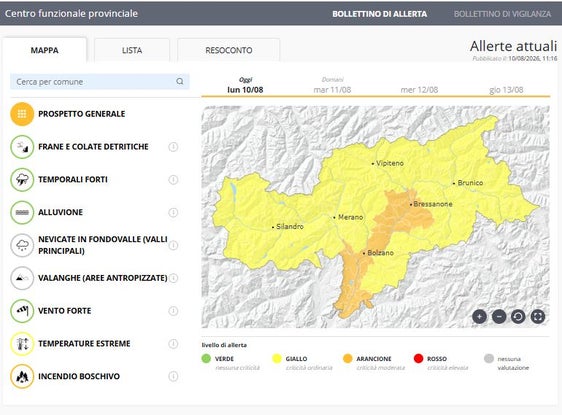Select the Frane e colate detritiche icon
This screenshot has height=415, width=562.
click(22, 147)
